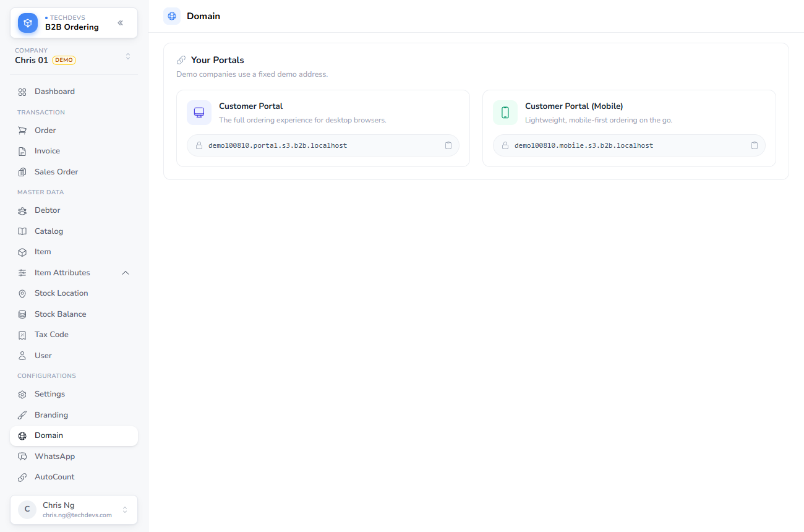Click the Catalog book icon
The width and height of the screenshot is (804, 532).
22,231
